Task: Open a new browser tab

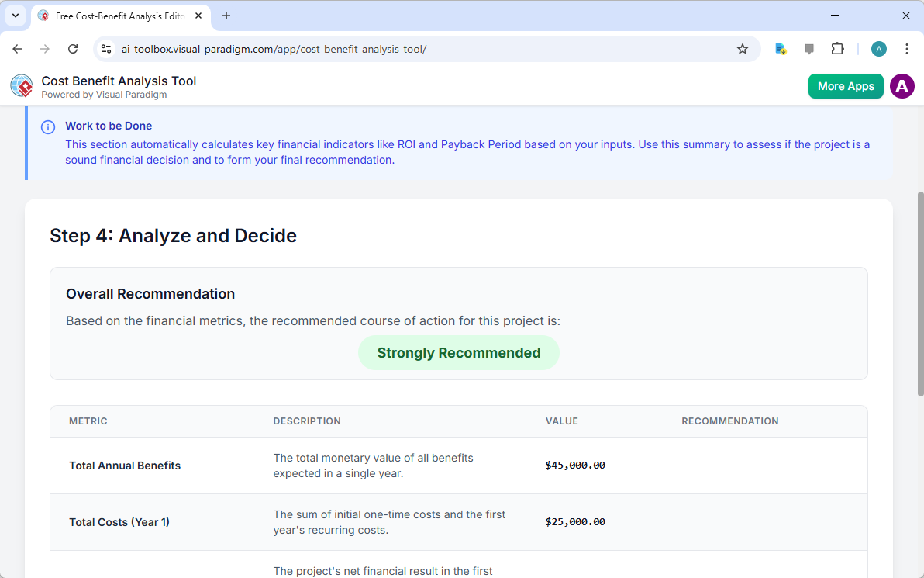Action: 226,16
